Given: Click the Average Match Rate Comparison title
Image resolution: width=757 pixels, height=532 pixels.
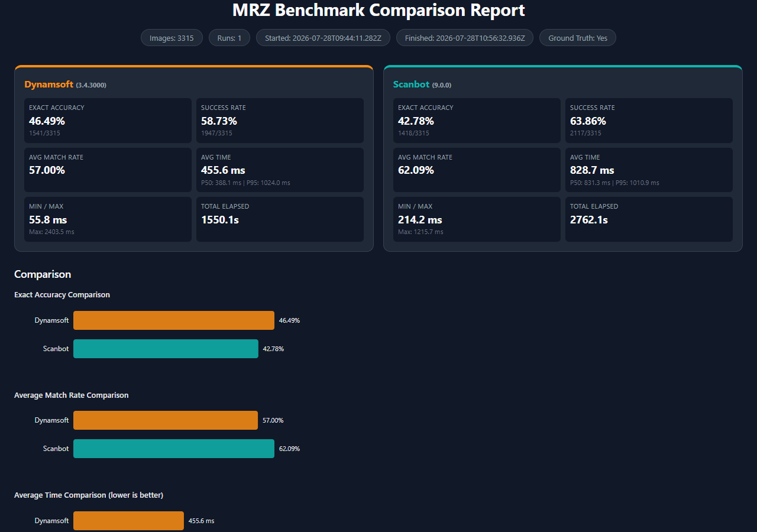Looking at the screenshot, I should (x=72, y=395).
